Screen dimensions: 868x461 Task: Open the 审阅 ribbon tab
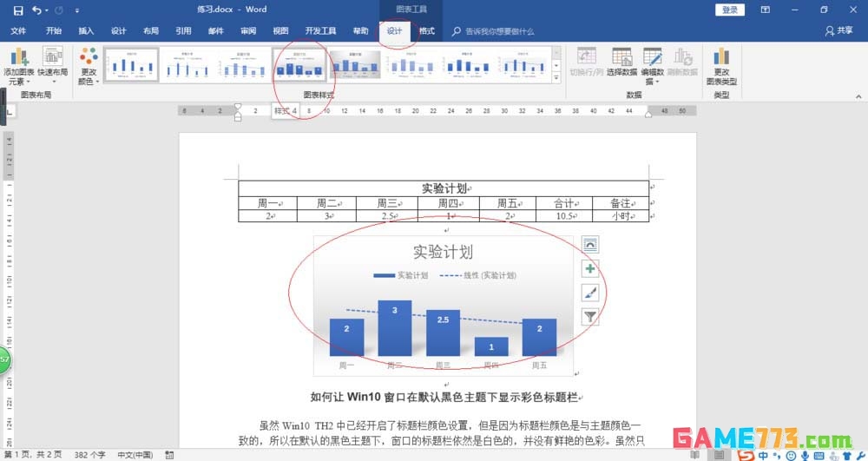pos(248,31)
